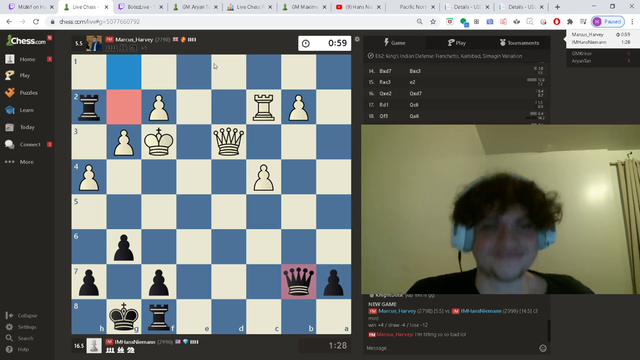Select the white rook on c2
Screen dimensions: 640x360
click(x=264, y=107)
